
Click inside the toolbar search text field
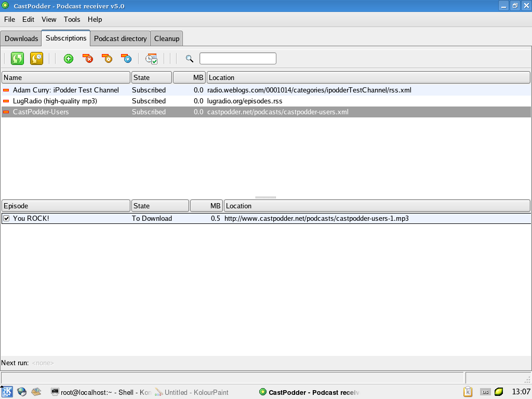point(238,58)
